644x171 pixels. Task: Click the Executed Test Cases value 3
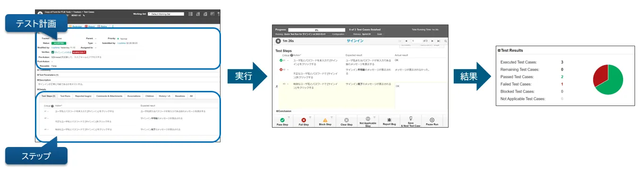(562, 62)
